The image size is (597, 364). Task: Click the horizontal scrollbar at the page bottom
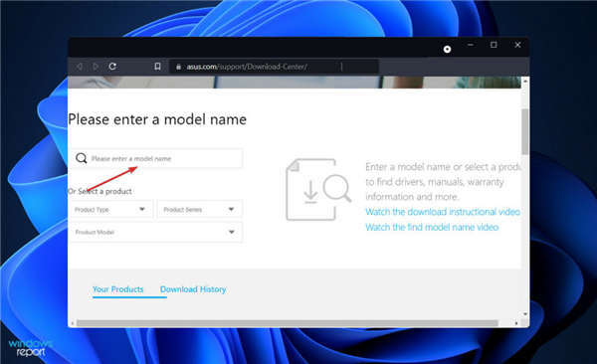point(288,323)
